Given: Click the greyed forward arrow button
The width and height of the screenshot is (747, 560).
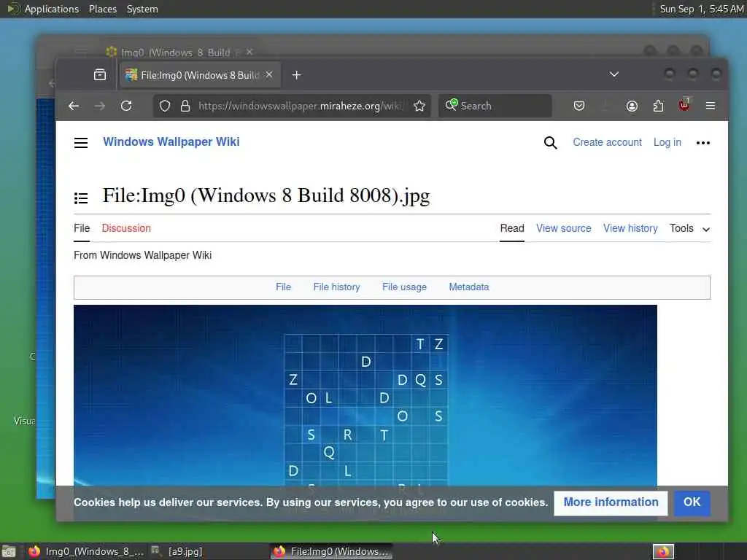Looking at the screenshot, I should pyautogui.click(x=99, y=106).
